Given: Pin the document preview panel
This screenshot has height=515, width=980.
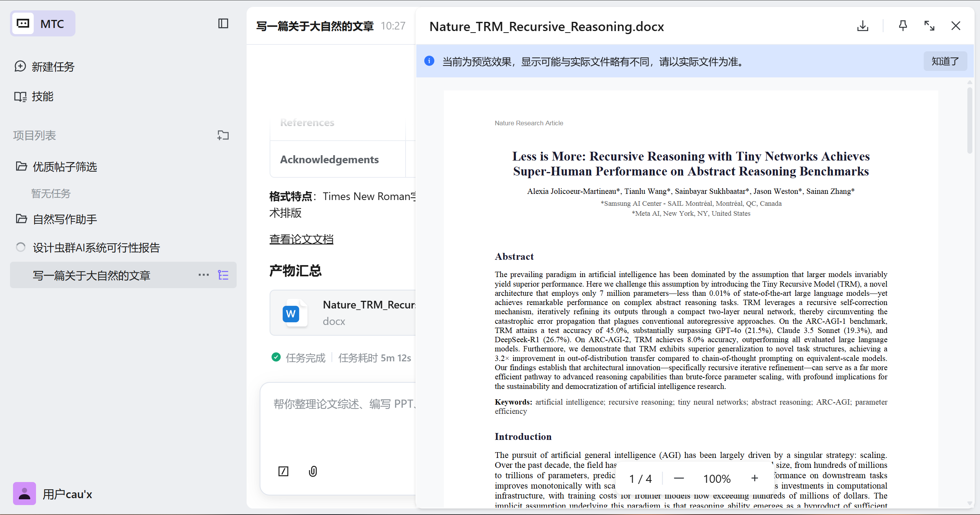Looking at the screenshot, I should [903, 26].
